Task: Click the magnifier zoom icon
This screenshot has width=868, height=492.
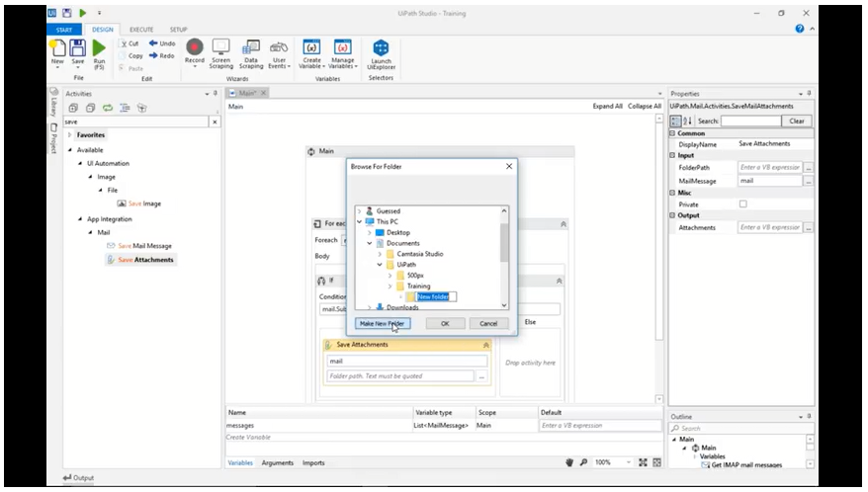Action: [x=583, y=462]
